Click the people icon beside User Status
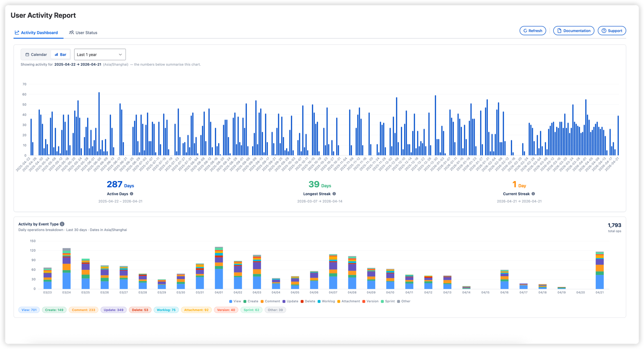 (x=71, y=33)
